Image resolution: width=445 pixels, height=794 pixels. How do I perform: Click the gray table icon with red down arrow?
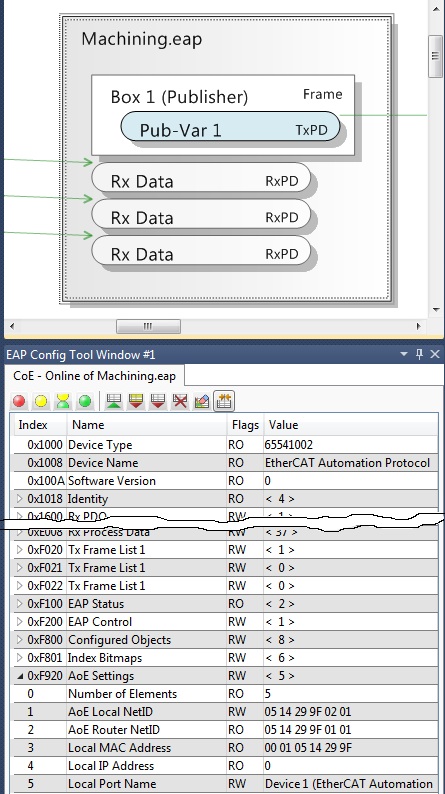tap(157, 401)
